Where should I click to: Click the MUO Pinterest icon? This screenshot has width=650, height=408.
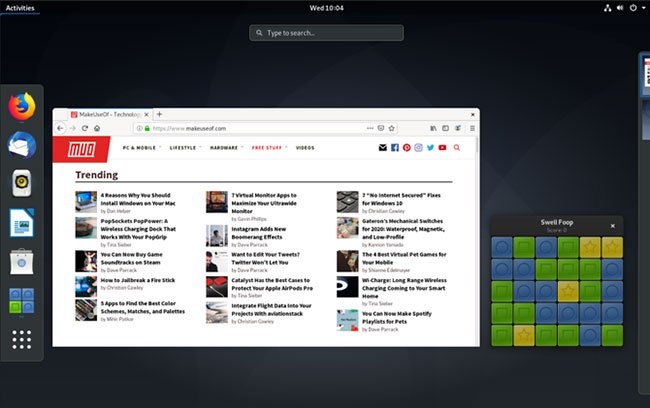407,148
